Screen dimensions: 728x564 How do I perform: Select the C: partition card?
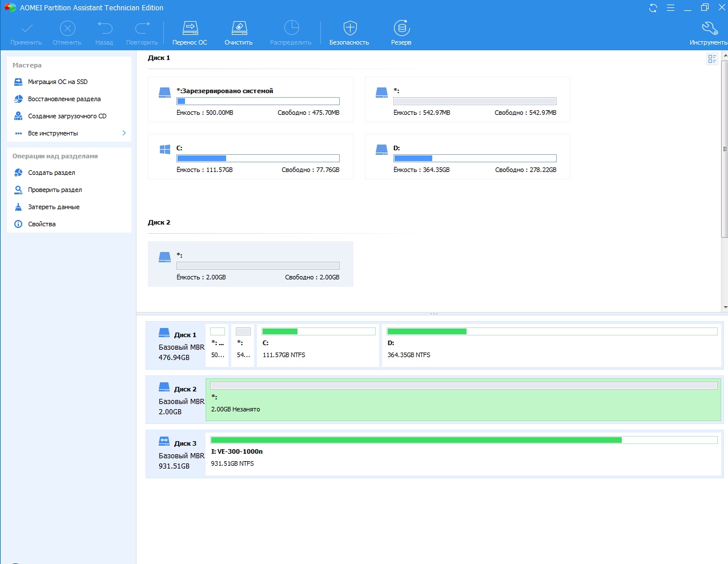coord(250,157)
